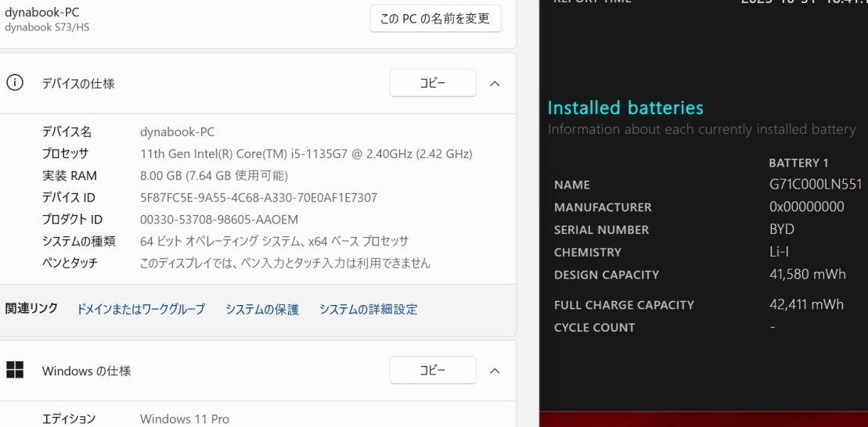
Task: Click the MANUFACTURER row label
Action: 603,207
